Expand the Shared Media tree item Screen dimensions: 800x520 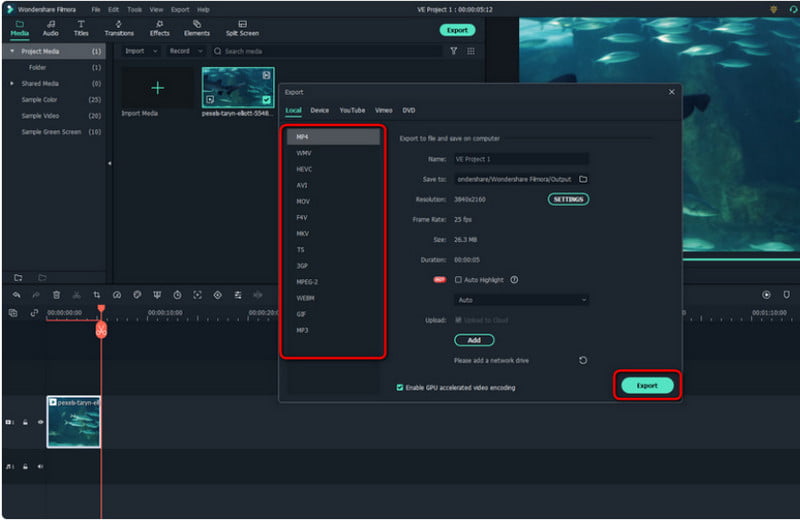pyautogui.click(x=11, y=84)
